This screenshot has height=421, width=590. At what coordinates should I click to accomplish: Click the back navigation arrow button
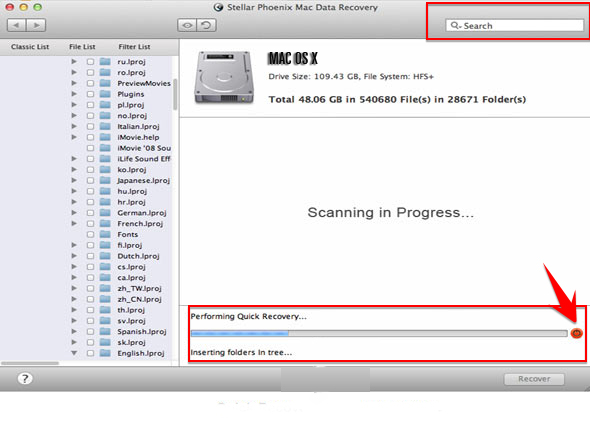[x=17, y=25]
